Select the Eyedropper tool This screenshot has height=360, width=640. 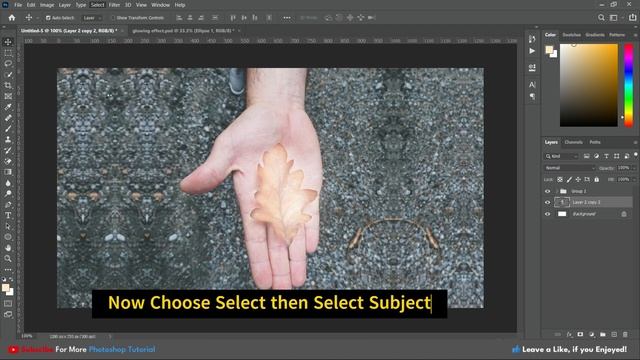(8, 107)
